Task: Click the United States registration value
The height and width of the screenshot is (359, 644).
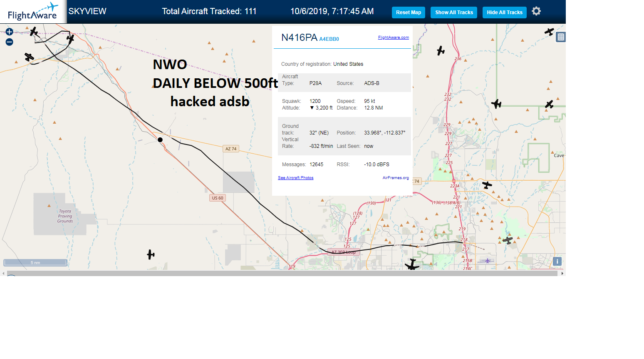Action: (348, 64)
